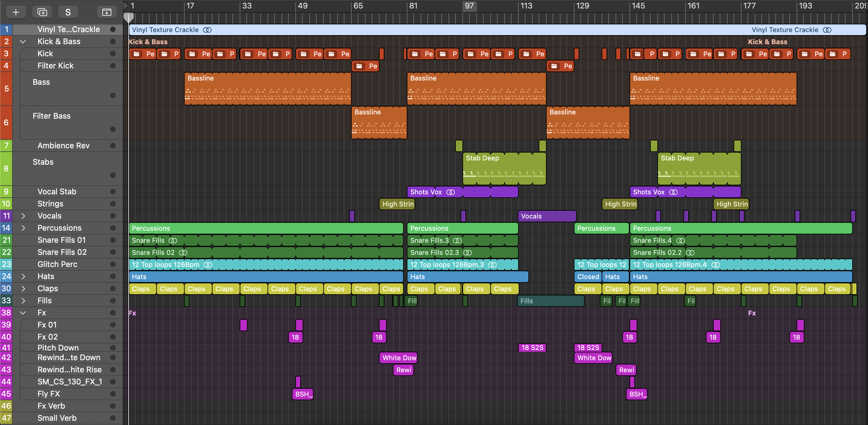
Task: Select track number 8 green color strip
Action: 6,169
